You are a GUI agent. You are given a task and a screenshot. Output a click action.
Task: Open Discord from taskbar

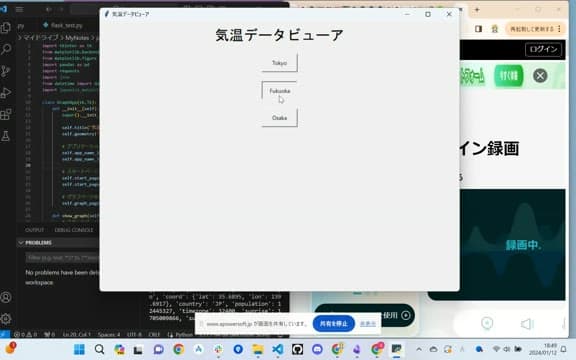317,349
